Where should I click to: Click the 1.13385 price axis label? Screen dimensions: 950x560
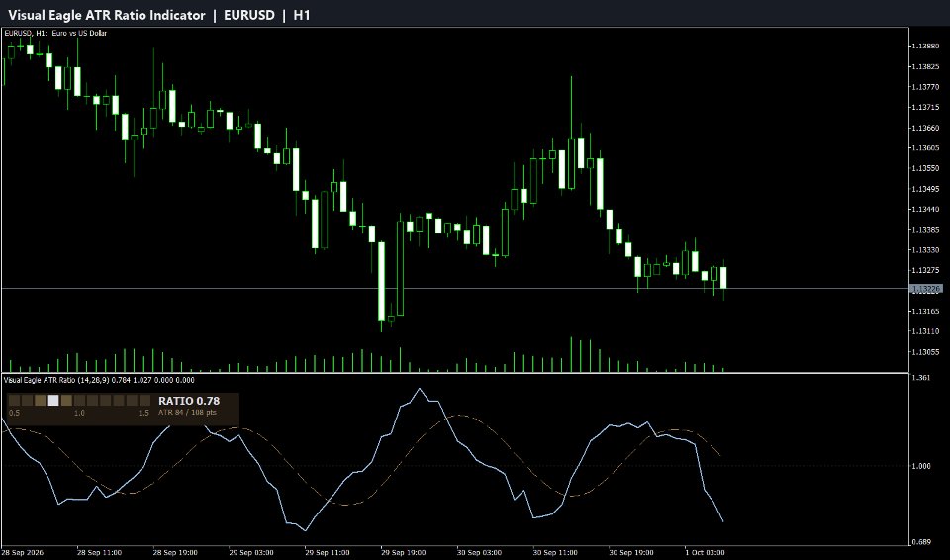tap(926, 230)
